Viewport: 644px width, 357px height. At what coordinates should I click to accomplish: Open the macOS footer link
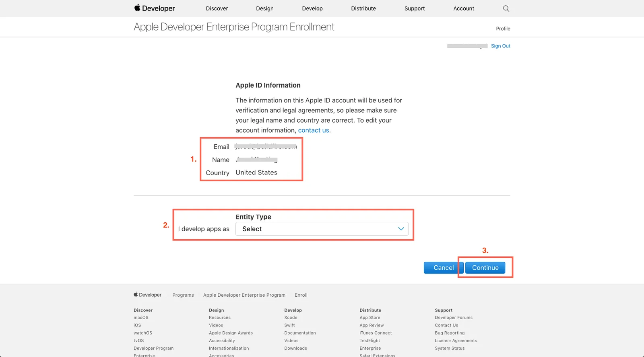point(141,318)
